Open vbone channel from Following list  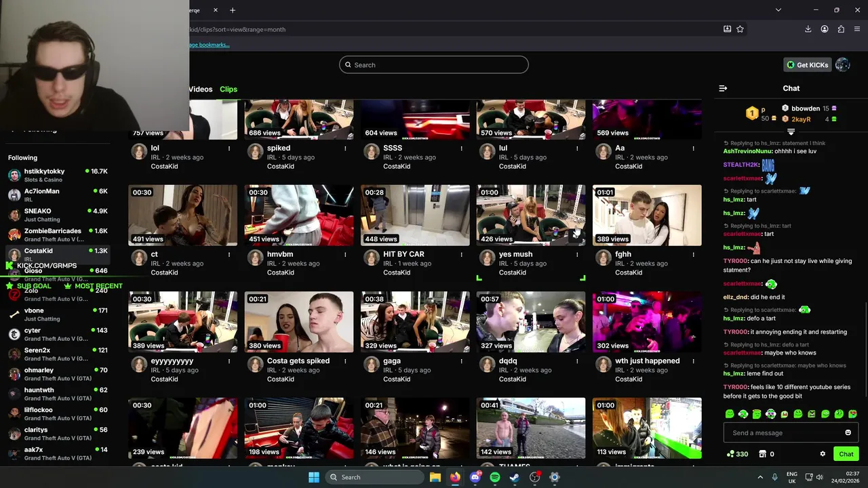[57, 314]
